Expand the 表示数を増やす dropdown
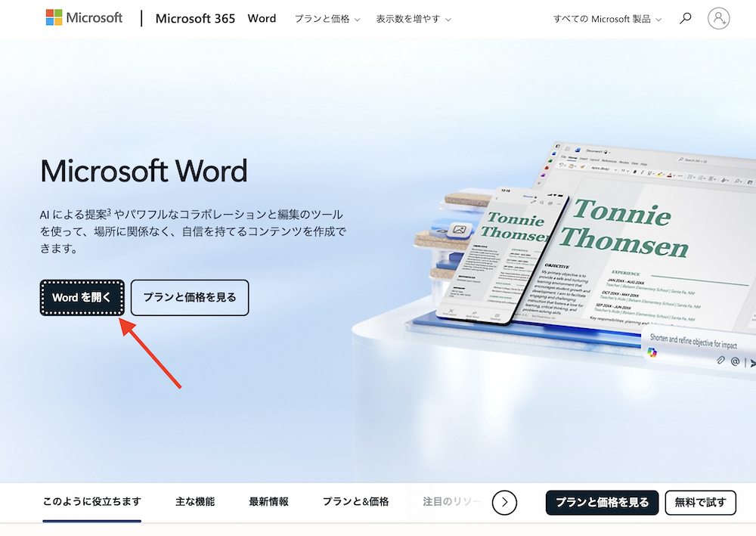756x536 pixels. click(414, 19)
